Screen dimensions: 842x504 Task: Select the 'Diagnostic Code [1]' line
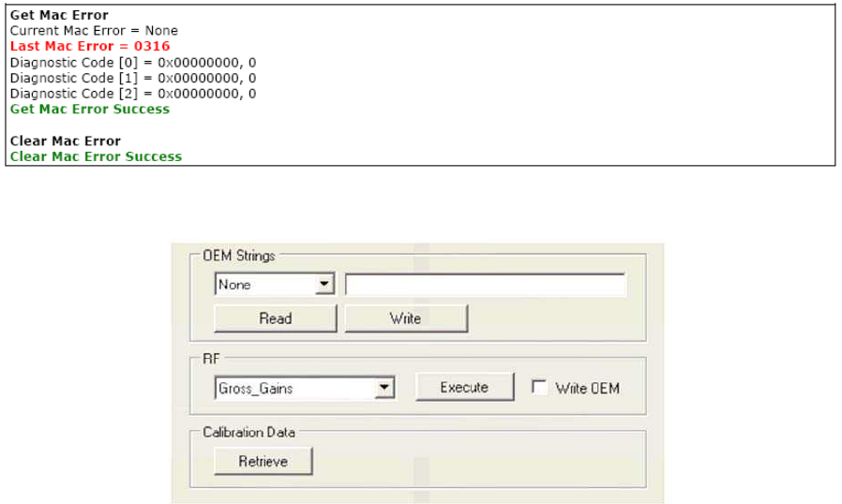click(133, 78)
